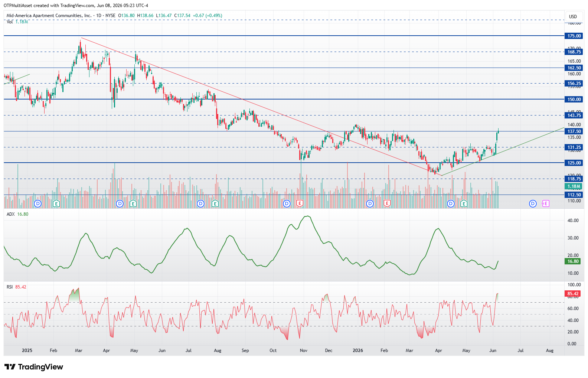The width and height of the screenshot is (588, 378).
Task: Click the Mid-America Apartment Communities symbol title
Action: (49, 16)
